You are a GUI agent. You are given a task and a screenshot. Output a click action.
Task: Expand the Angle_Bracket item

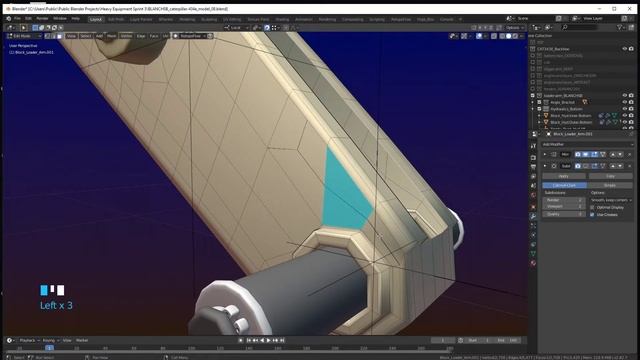[x=533, y=102]
